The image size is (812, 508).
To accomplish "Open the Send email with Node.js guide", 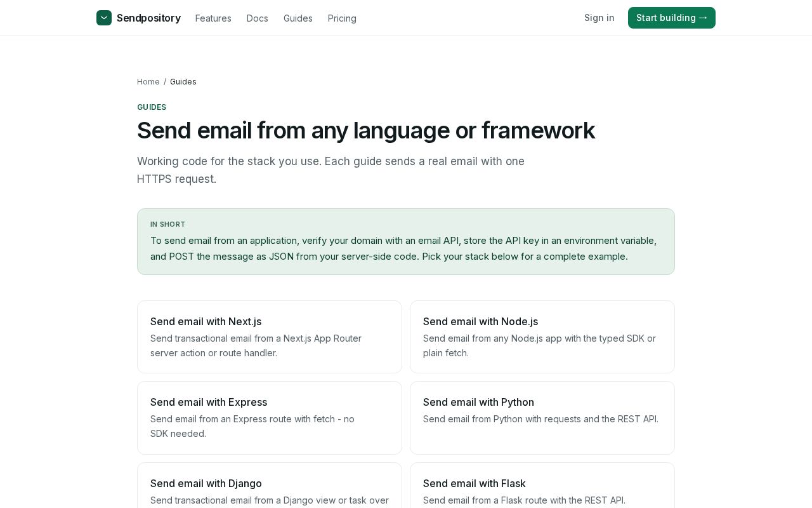I will pos(542,337).
